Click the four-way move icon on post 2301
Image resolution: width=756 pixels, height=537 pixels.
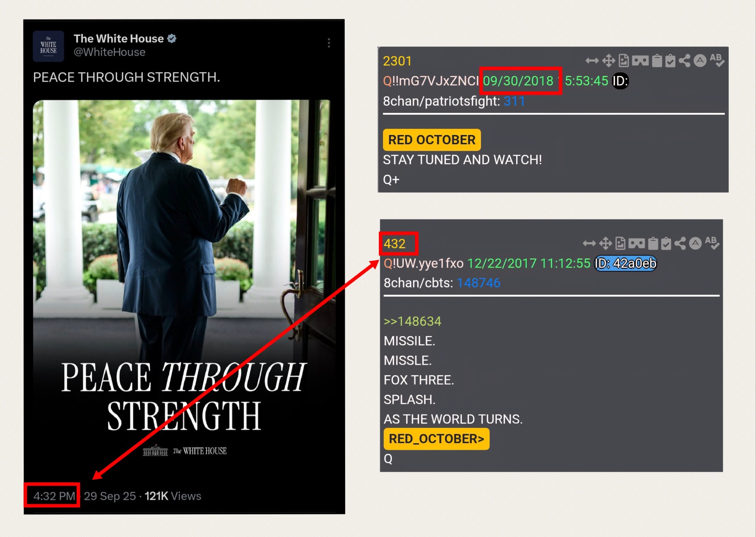click(609, 61)
